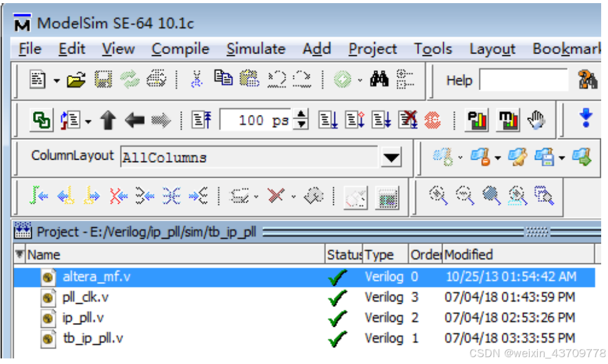
Task: Open the Layout menu
Action: pos(492,49)
